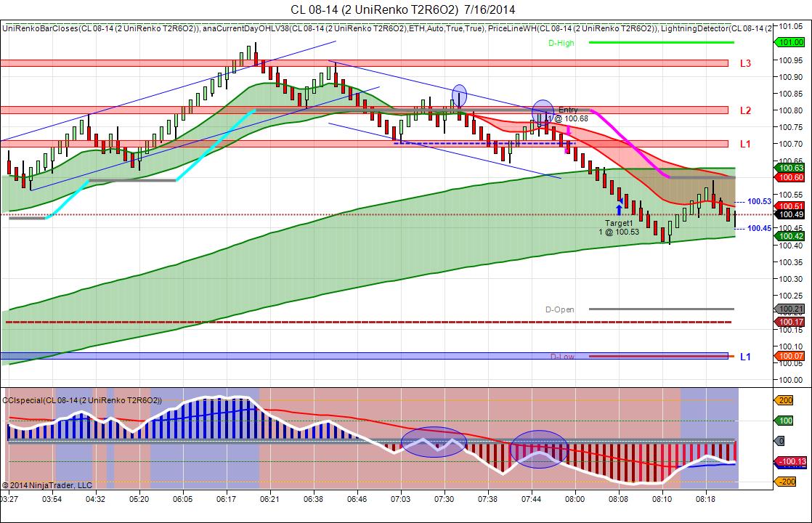Click the blue dashed 100.45 level label
The height and width of the screenshot is (523, 812).
tap(759, 228)
